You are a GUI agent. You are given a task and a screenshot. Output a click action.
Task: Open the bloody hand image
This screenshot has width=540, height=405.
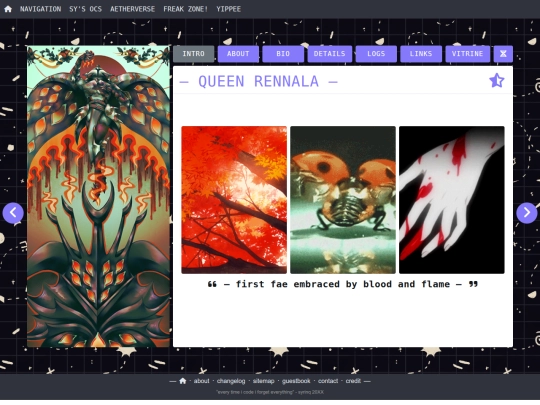pyautogui.click(x=451, y=200)
